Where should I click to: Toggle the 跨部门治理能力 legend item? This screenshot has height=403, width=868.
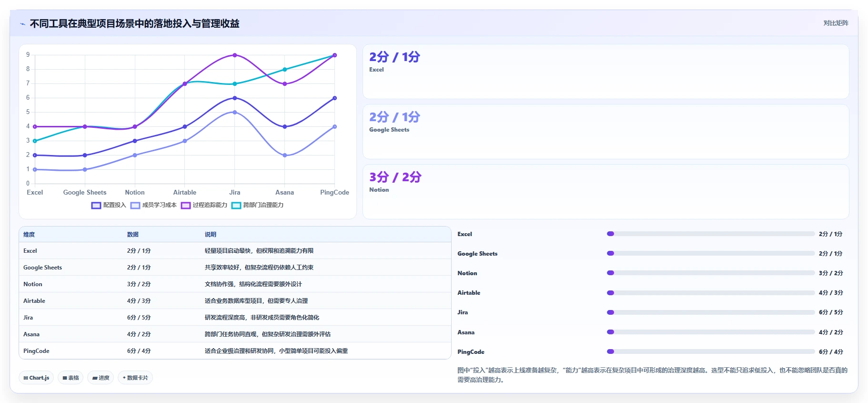click(258, 205)
